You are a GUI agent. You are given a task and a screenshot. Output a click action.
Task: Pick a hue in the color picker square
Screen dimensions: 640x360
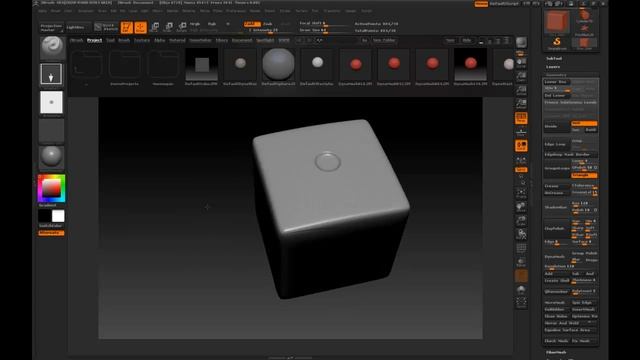tap(51, 188)
